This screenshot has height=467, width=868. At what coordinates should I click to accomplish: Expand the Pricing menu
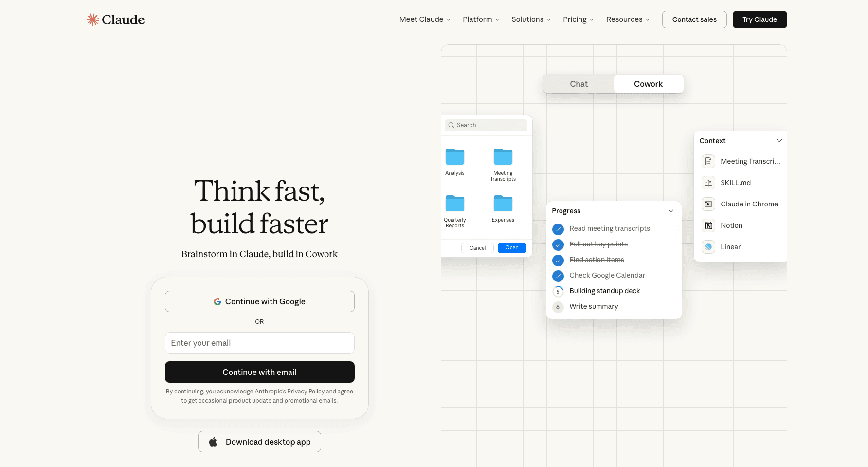579,19
